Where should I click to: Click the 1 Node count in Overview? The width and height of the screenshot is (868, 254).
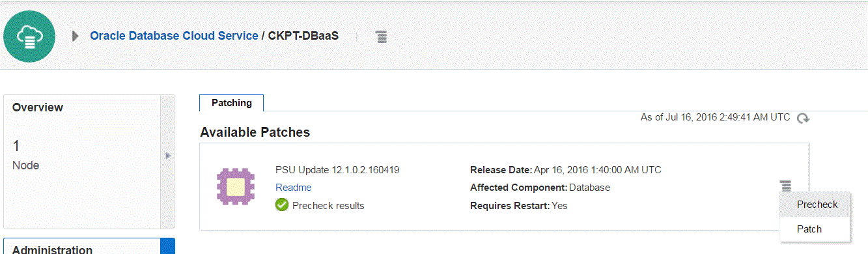click(x=26, y=154)
